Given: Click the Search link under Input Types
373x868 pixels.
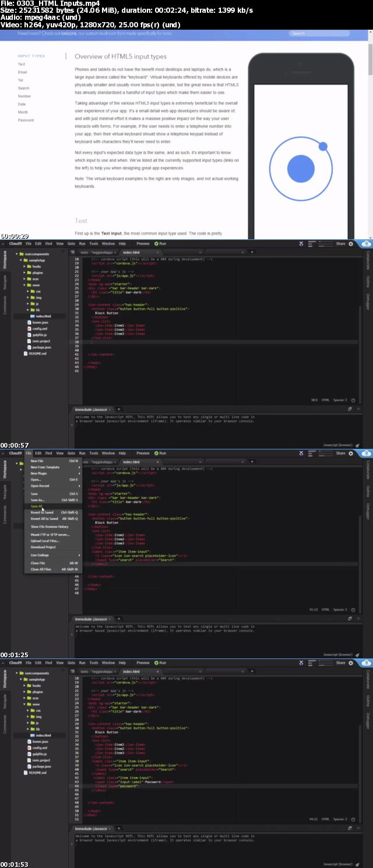Looking at the screenshot, I should click(x=23, y=88).
